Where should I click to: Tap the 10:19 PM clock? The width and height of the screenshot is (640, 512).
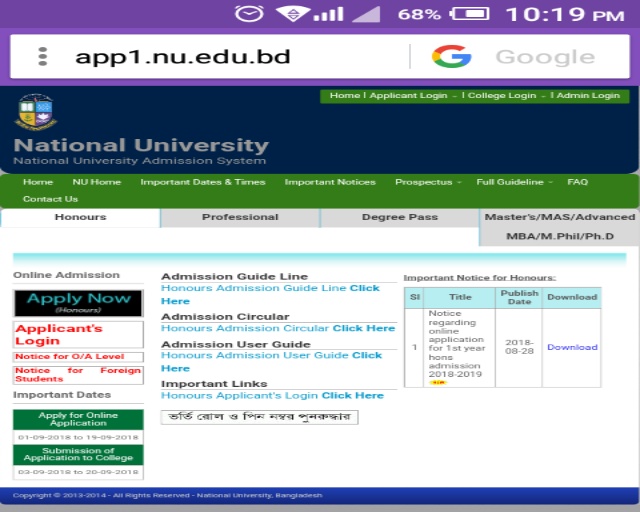pyautogui.click(x=565, y=15)
